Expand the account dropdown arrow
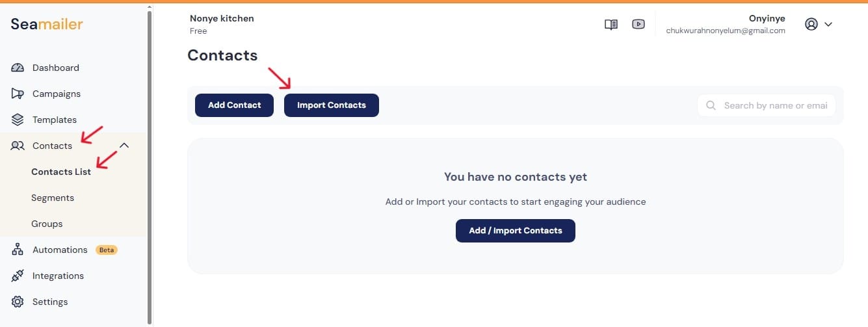 [828, 25]
